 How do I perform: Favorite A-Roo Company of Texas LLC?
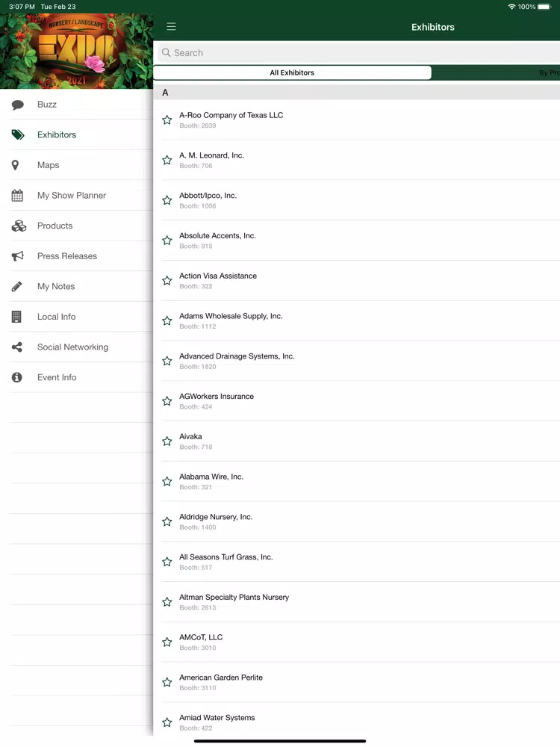(167, 120)
